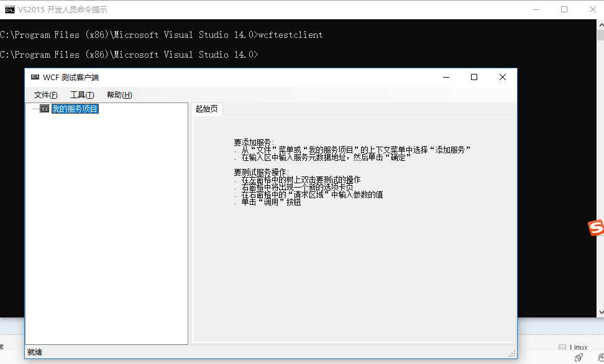
Task: Close the WCF 测试客户端 window
Action: click(x=502, y=77)
